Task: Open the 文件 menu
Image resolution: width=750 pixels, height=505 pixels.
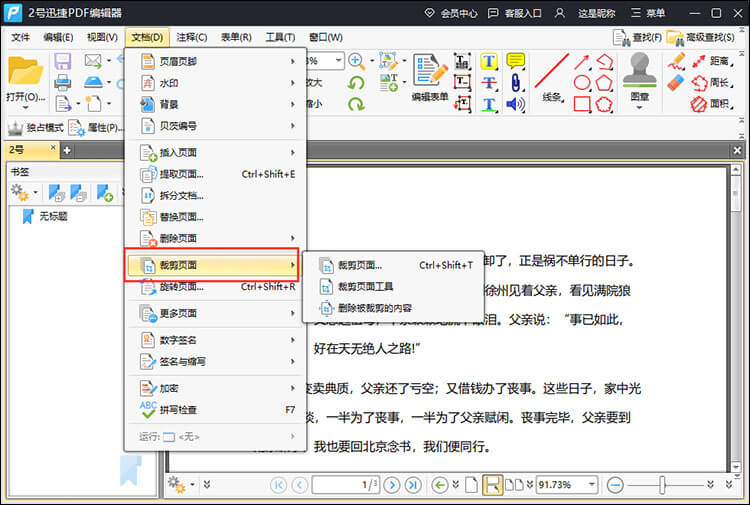Action: (21, 37)
